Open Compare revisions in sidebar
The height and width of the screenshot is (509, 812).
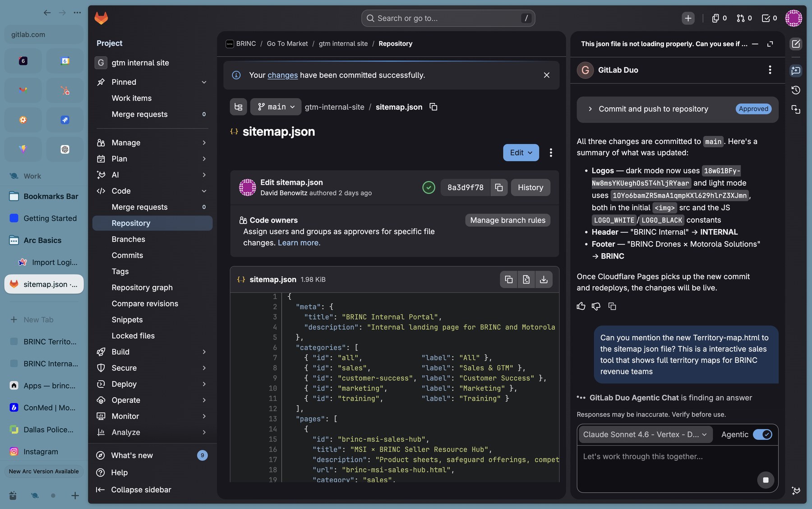tap(152, 304)
